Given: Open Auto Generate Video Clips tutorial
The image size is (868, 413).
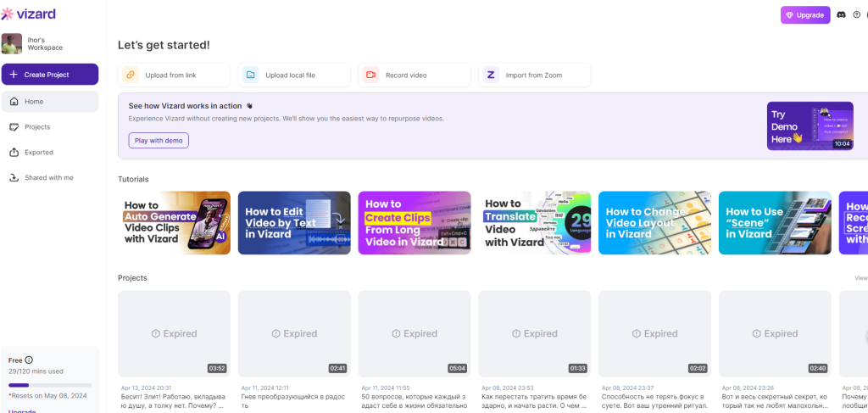Looking at the screenshot, I should point(175,223).
